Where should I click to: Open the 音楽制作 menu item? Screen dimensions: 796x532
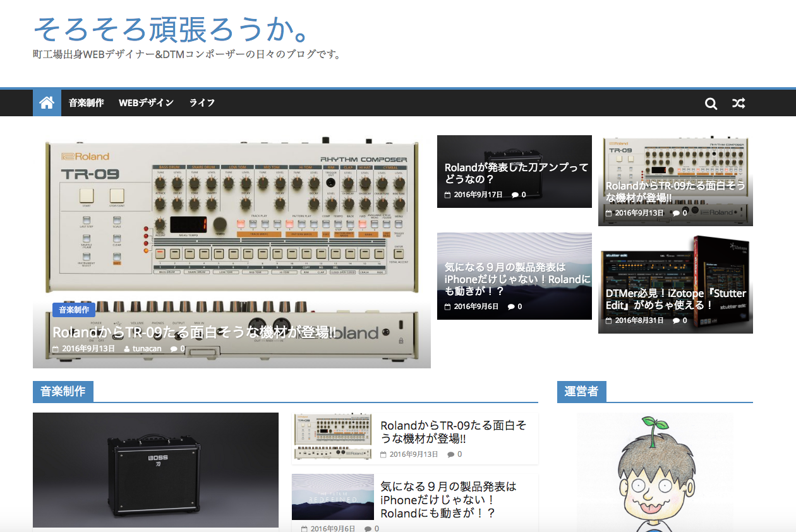(87, 103)
